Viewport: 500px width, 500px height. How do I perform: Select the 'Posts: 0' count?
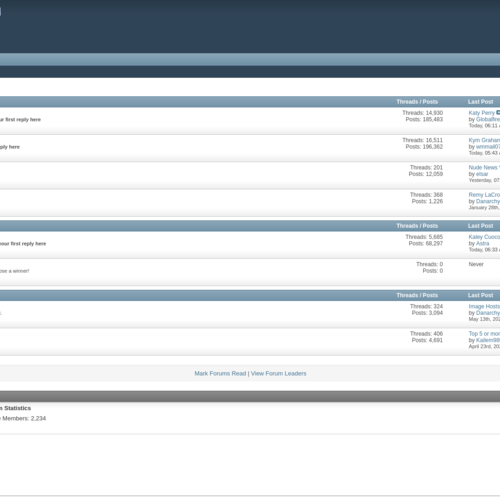coord(433,271)
